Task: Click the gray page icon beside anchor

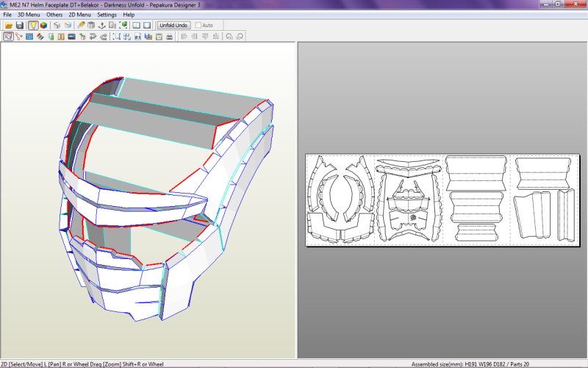Action: (x=112, y=25)
